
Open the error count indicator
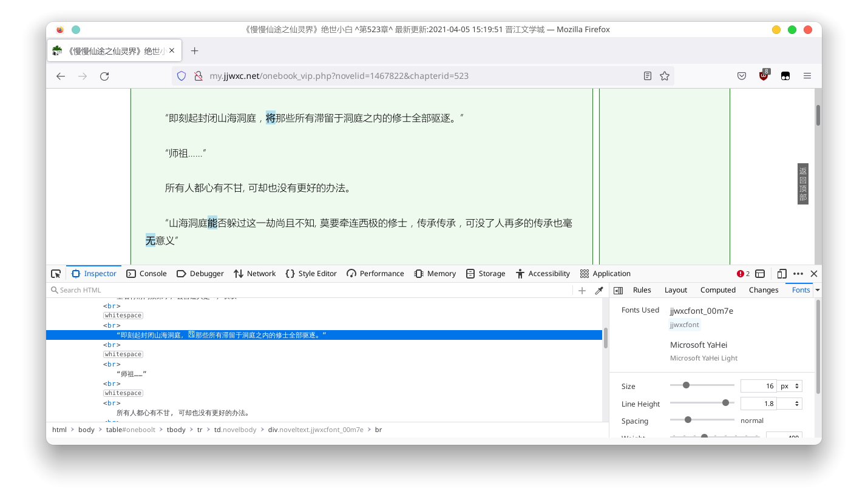(x=743, y=274)
